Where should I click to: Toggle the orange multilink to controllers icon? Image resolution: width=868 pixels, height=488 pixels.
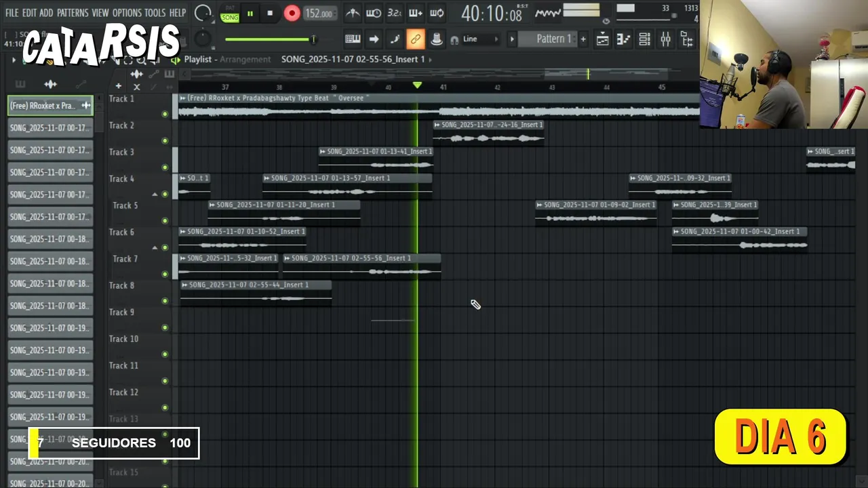click(x=415, y=39)
